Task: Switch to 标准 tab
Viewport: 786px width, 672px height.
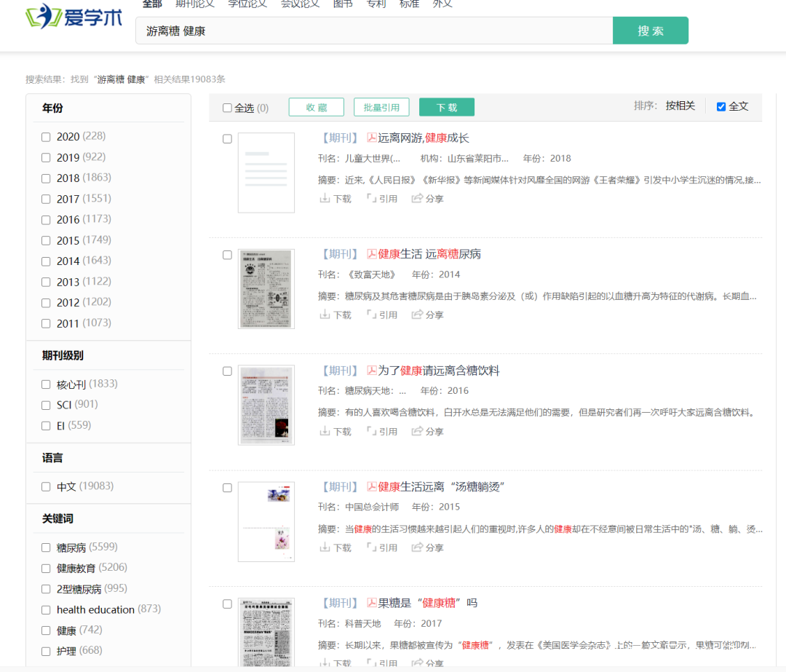Action: pyautogui.click(x=409, y=4)
